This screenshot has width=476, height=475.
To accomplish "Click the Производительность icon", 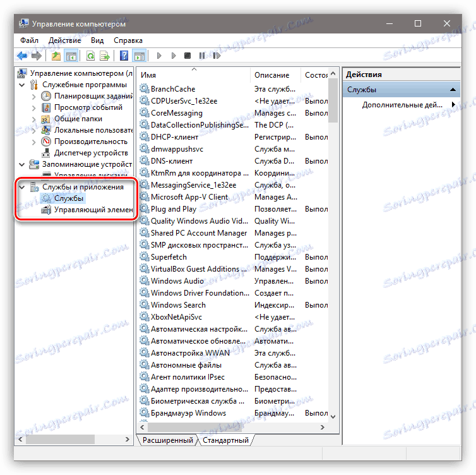I will pos(46,141).
